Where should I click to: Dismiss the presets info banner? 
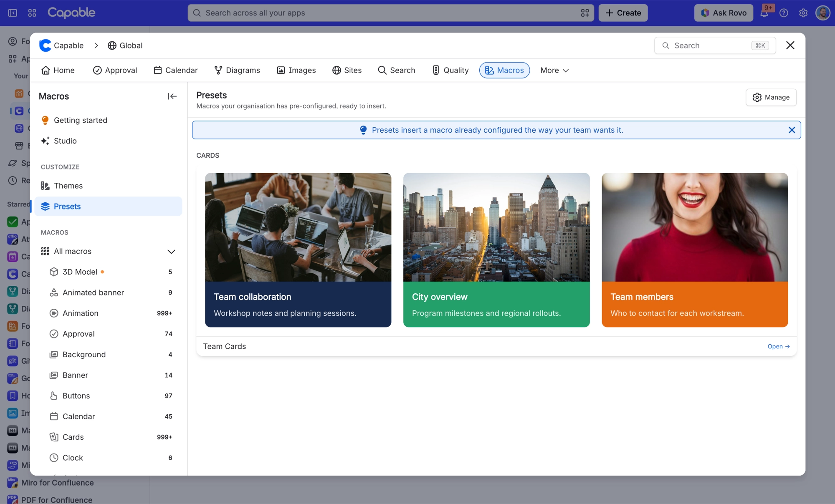(792, 130)
